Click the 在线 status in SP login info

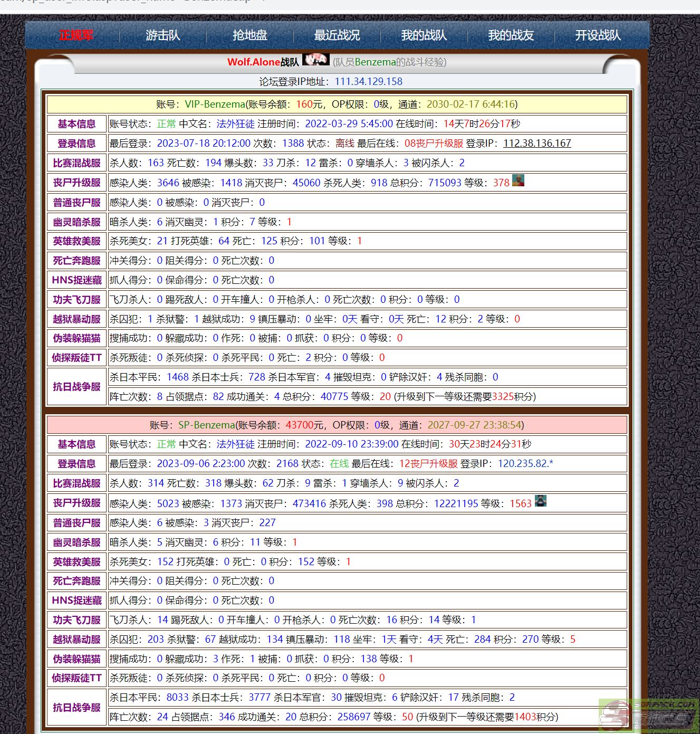(x=339, y=463)
